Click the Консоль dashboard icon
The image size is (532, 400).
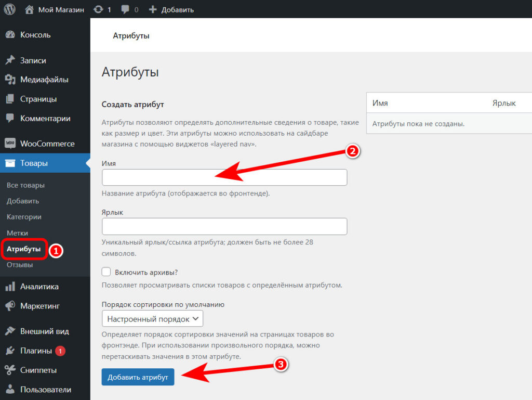pos(10,35)
